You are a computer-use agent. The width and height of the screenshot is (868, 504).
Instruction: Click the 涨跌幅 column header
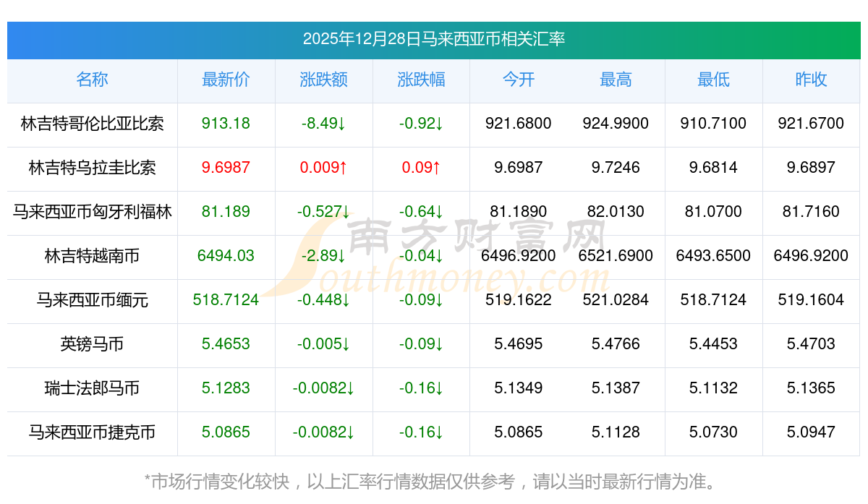tap(421, 80)
